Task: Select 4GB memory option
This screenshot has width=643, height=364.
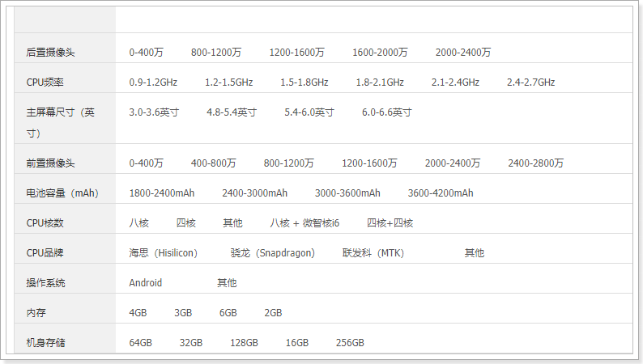Action: (138, 313)
